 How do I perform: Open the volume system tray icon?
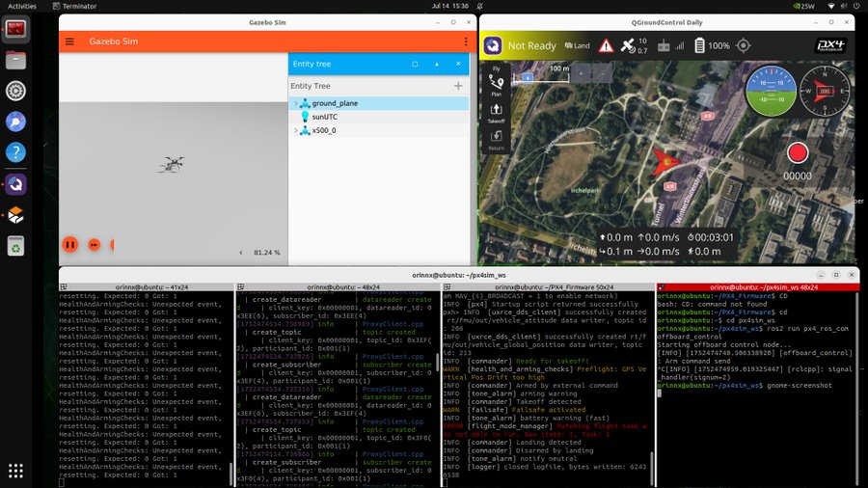pos(844,6)
